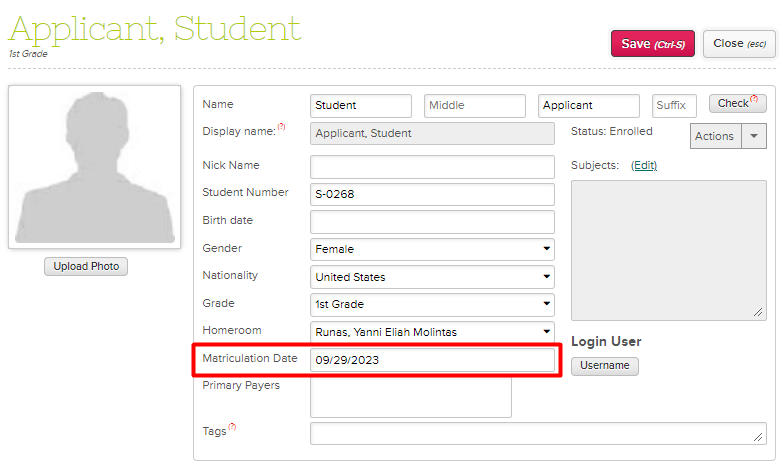Open the Grade dropdown
781x465 pixels.
pos(432,304)
